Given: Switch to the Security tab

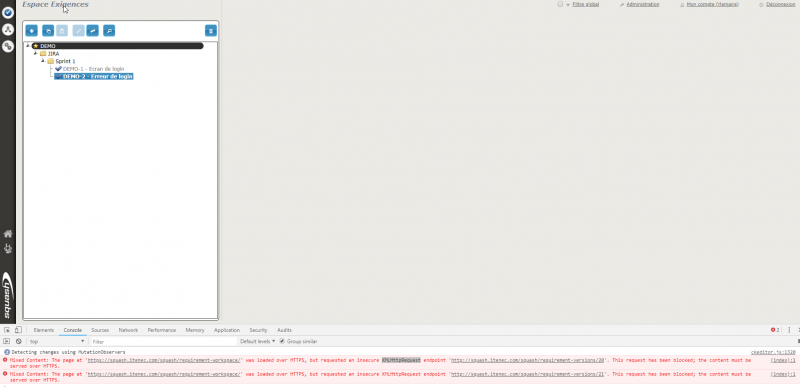Looking at the screenshot, I should point(258,330).
